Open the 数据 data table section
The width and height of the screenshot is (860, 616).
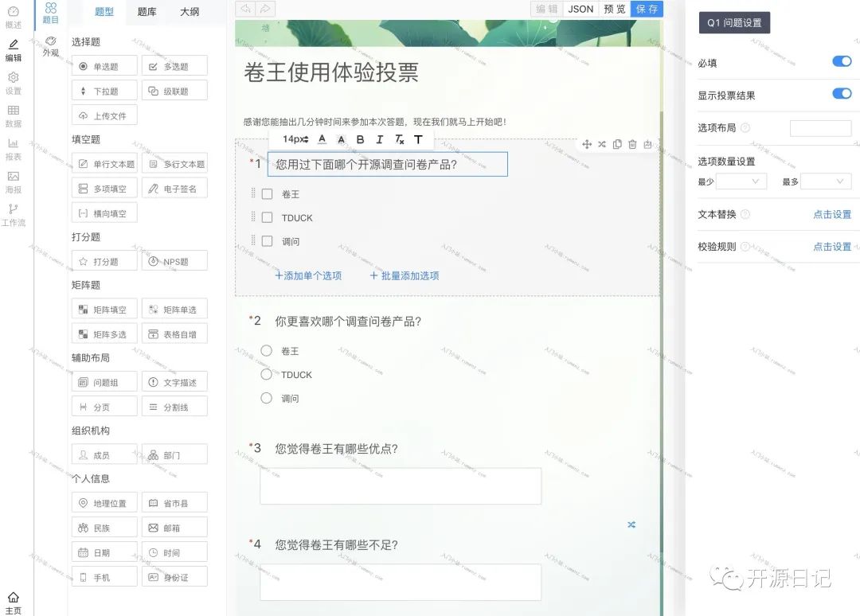click(x=14, y=116)
